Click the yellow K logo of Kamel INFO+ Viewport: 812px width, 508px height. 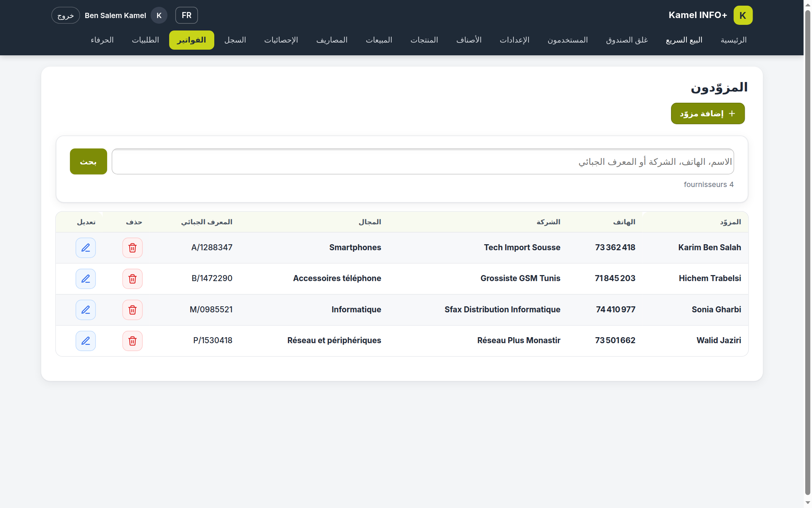(x=743, y=15)
